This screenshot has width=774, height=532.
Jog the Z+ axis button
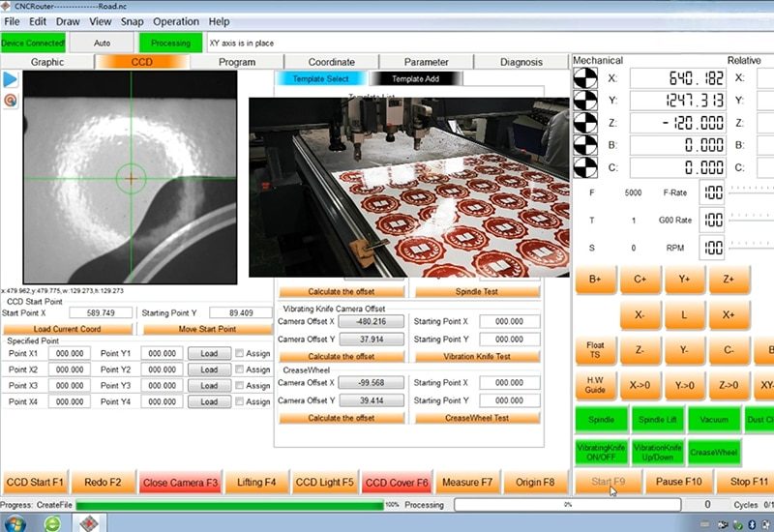729,280
